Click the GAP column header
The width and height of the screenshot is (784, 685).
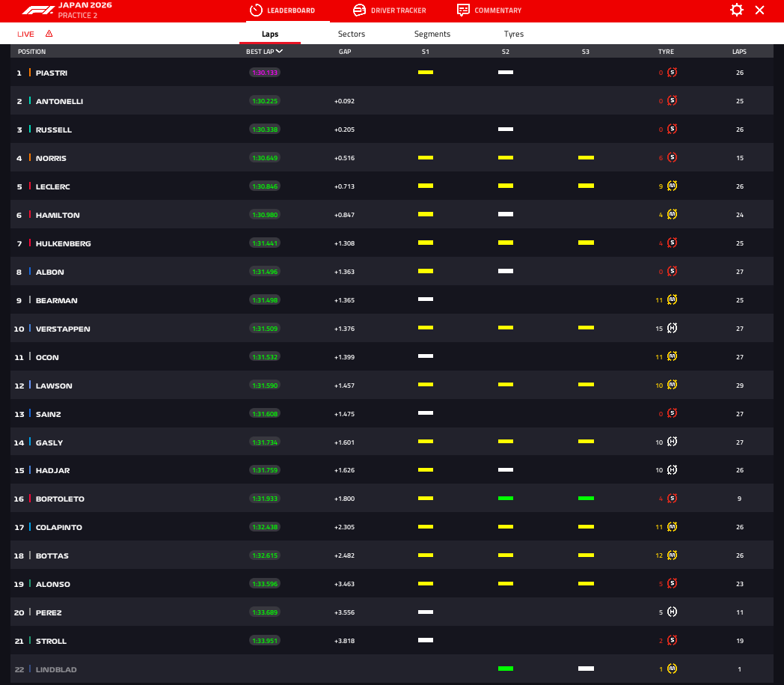pos(345,52)
